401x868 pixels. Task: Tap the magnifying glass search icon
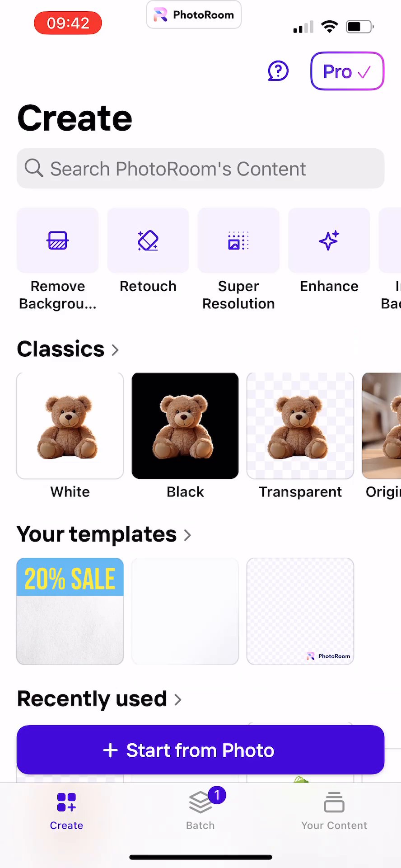coord(34,168)
